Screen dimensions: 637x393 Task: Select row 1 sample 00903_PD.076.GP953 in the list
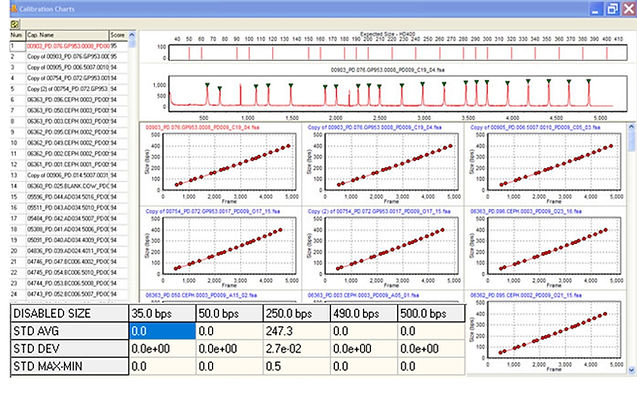tap(69, 46)
